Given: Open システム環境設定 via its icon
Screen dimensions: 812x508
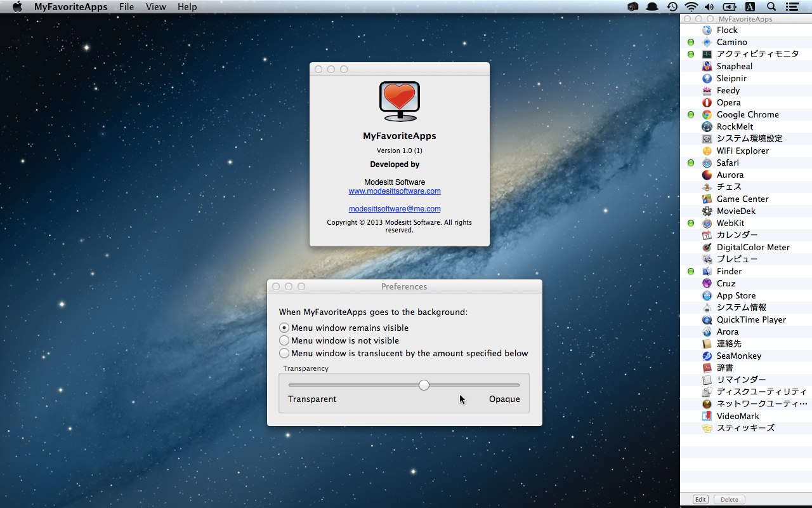Looking at the screenshot, I should (x=707, y=139).
